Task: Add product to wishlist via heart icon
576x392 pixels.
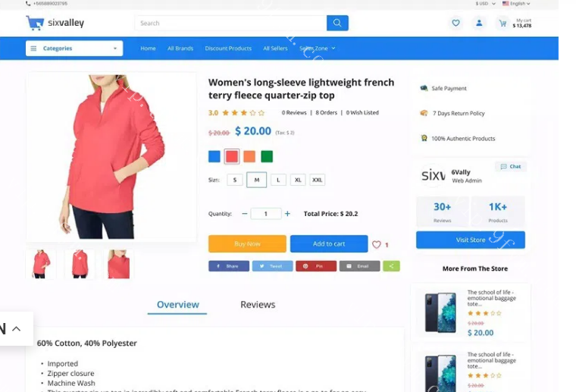Action: coord(376,244)
